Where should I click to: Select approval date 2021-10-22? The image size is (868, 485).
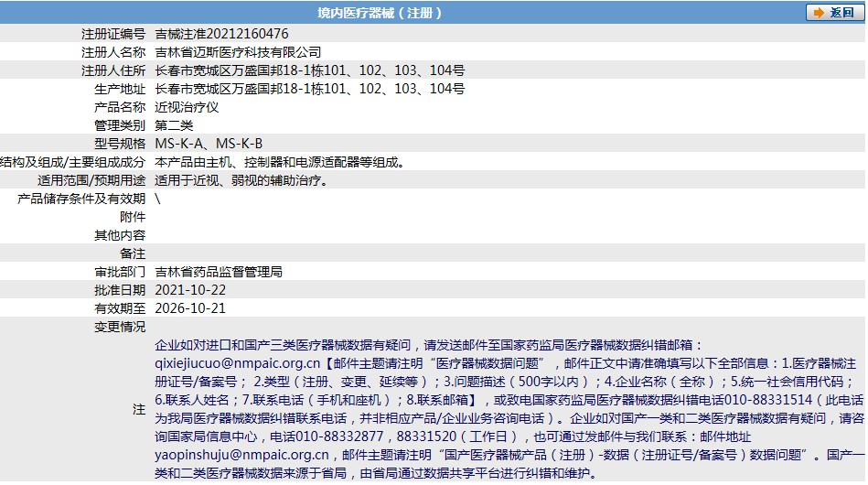190,290
